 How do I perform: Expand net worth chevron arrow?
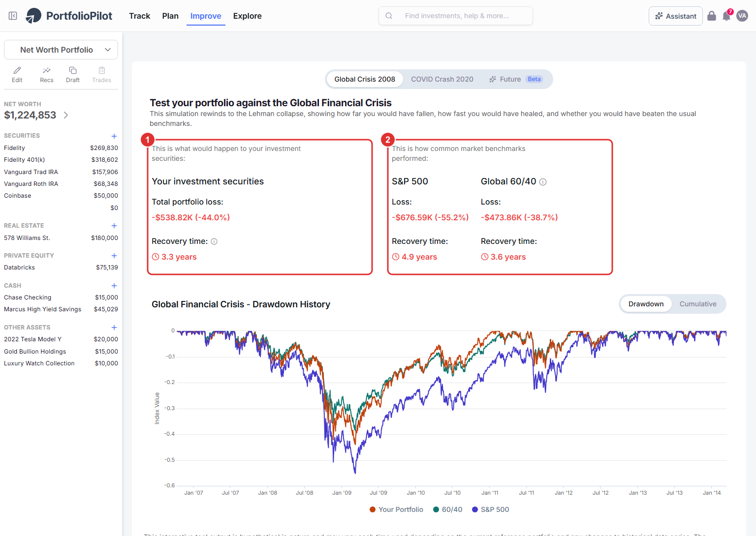click(66, 115)
